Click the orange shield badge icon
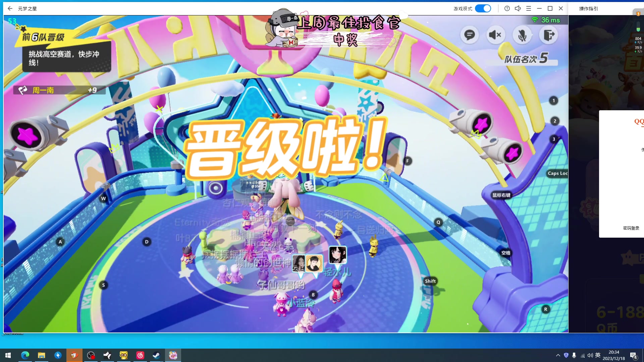The height and width of the screenshot is (362, 644). (638, 13)
